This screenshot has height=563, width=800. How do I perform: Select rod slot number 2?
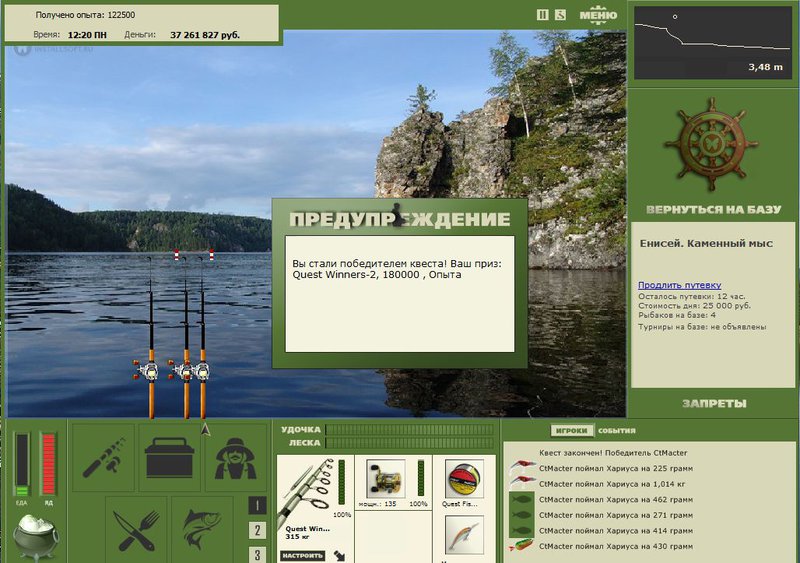click(257, 530)
